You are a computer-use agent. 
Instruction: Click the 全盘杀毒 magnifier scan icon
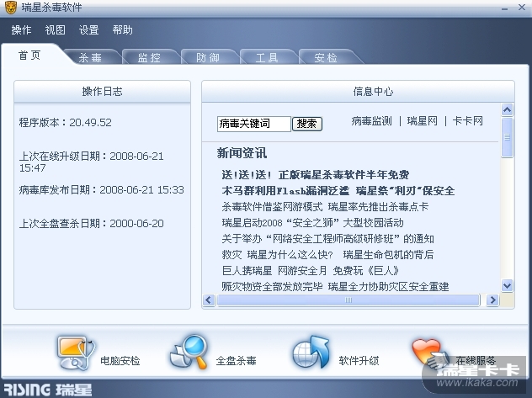pos(189,352)
